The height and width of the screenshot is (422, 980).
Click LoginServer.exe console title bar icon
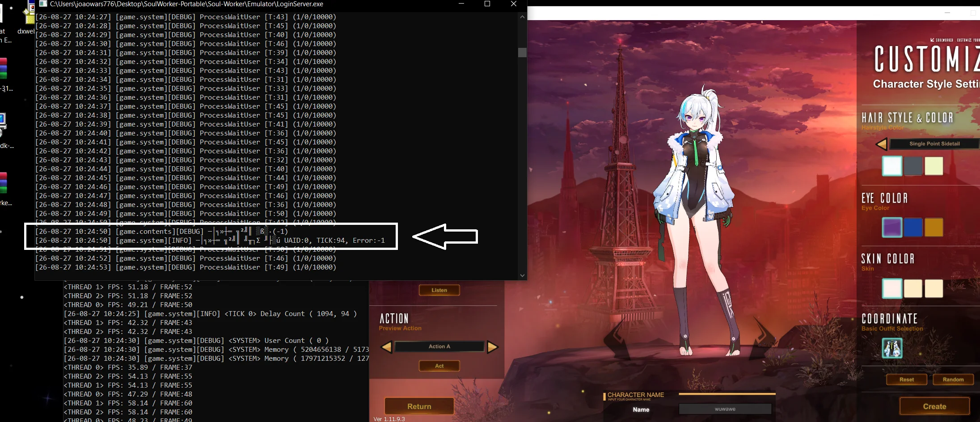[43, 4]
